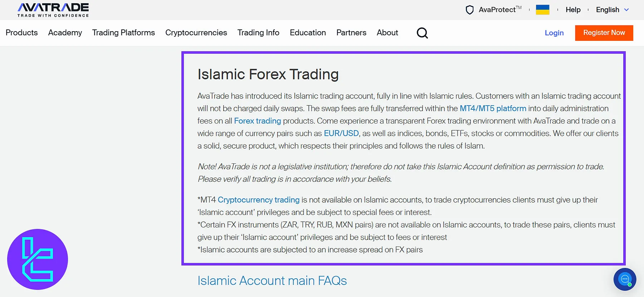Click the Register Now button
This screenshot has height=297, width=644.
pos(604,33)
